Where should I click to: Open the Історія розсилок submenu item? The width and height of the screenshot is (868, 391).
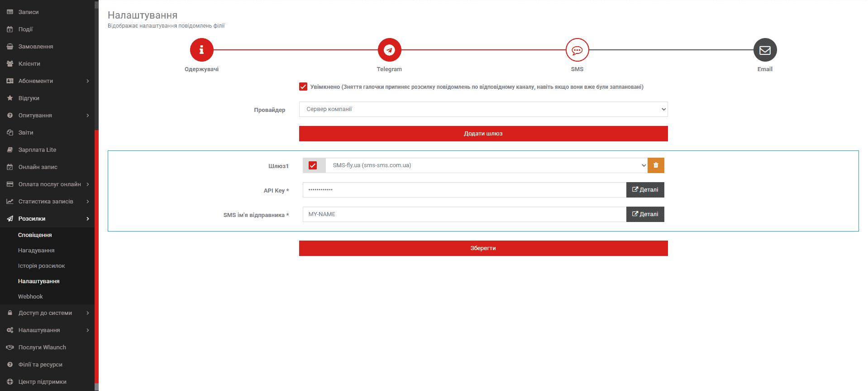click(x=42, y=266)
